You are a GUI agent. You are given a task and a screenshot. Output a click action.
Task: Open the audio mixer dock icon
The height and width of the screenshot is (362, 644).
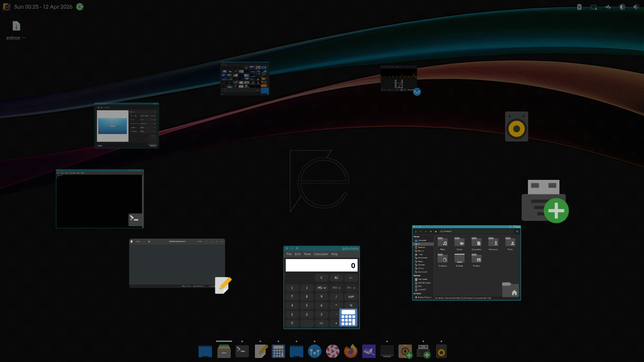tap(314, 351)
